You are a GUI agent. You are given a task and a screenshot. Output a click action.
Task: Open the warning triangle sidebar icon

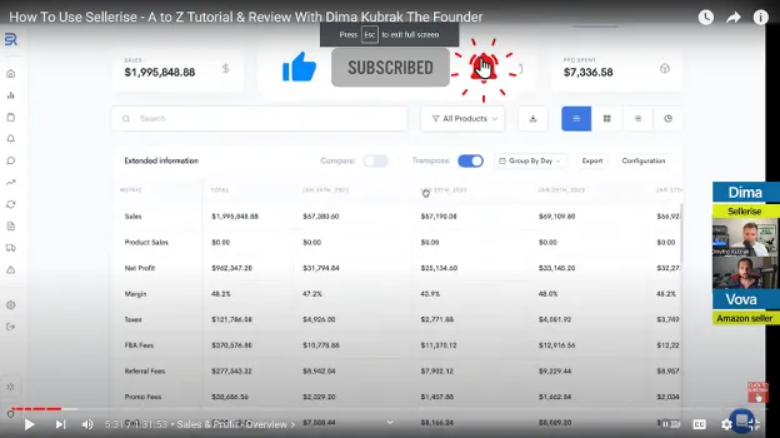pos(11,270)
